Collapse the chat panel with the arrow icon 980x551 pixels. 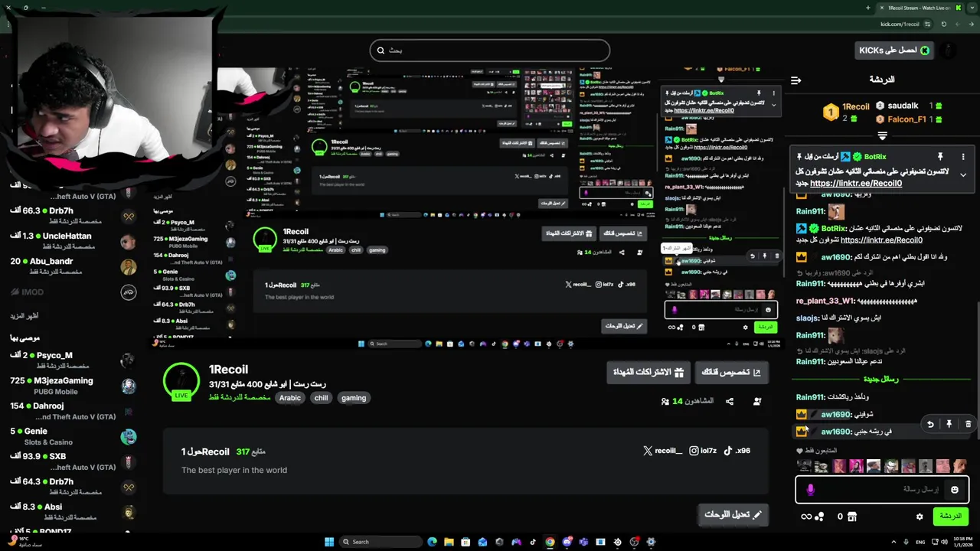click(795, 80)
